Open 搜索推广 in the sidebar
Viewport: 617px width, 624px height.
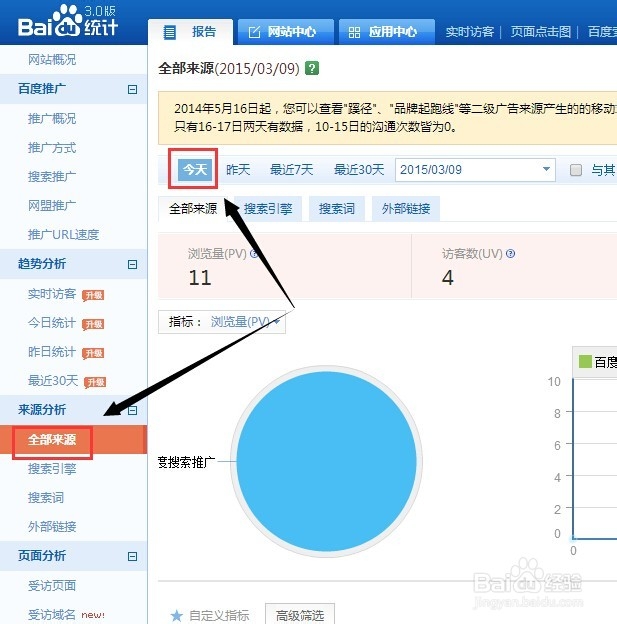[52, 176]
